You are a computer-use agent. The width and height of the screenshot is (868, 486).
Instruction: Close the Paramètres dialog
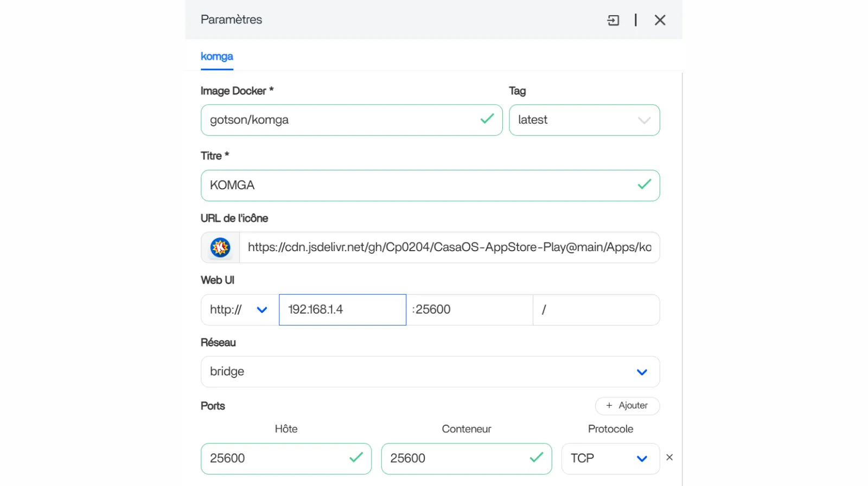pyautogui.click(x=660, y=20)
